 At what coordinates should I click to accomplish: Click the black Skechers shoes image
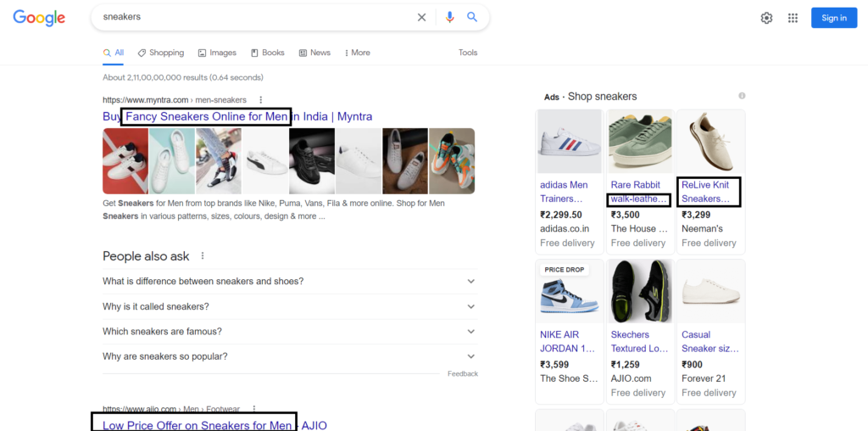click(641, 291)
